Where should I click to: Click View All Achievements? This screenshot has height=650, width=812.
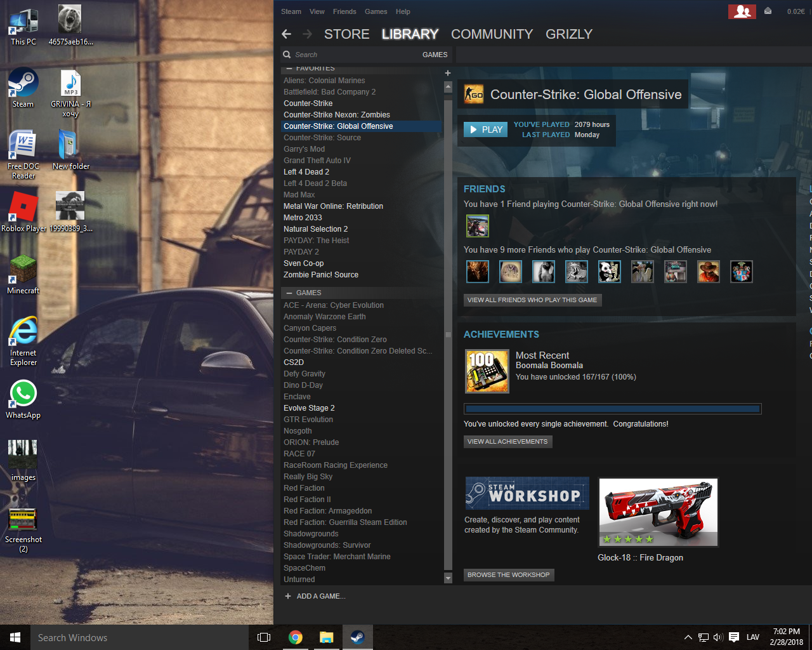coord(507,441)
